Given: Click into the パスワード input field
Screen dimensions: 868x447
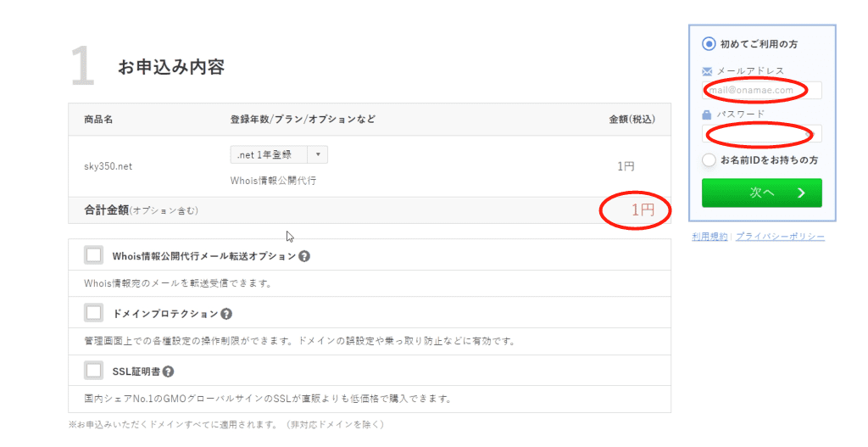Looking at the screenshot, I should (761, 133).
